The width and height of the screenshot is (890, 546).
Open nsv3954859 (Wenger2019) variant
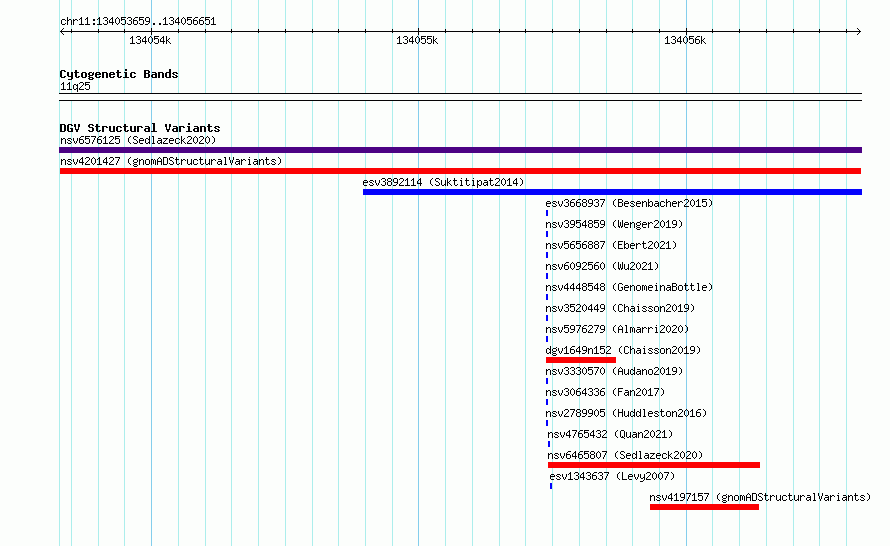[614, 224]
